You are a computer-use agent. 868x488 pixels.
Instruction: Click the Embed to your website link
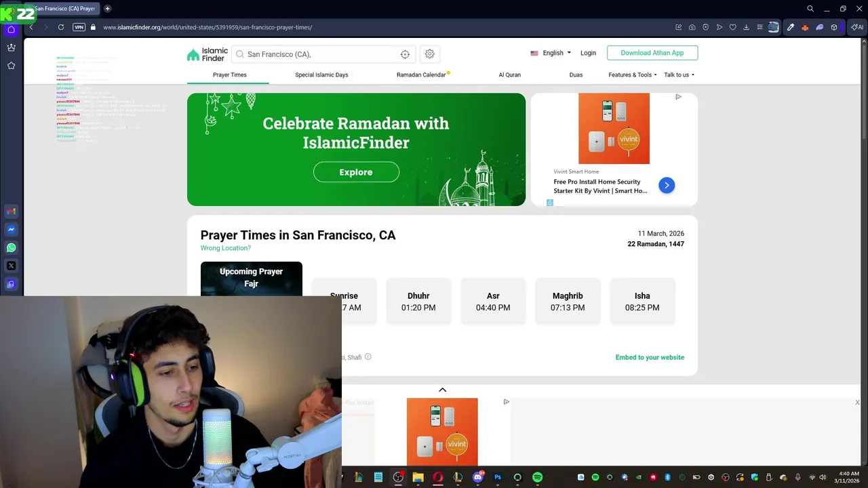click(x=650, y=357)
